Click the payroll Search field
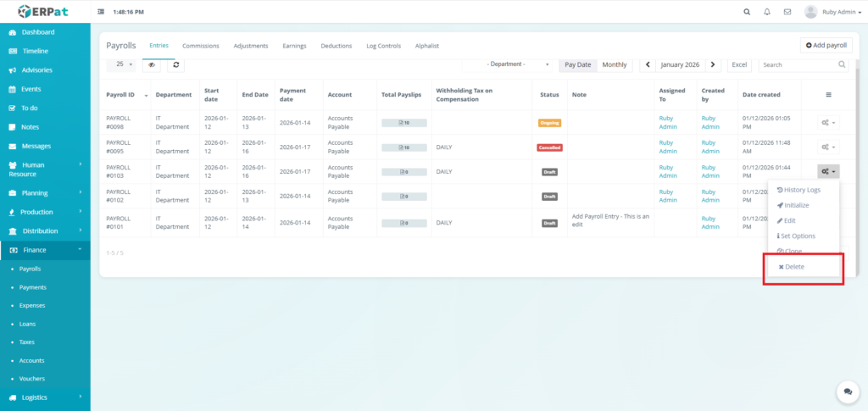 (x=797, y=64)
